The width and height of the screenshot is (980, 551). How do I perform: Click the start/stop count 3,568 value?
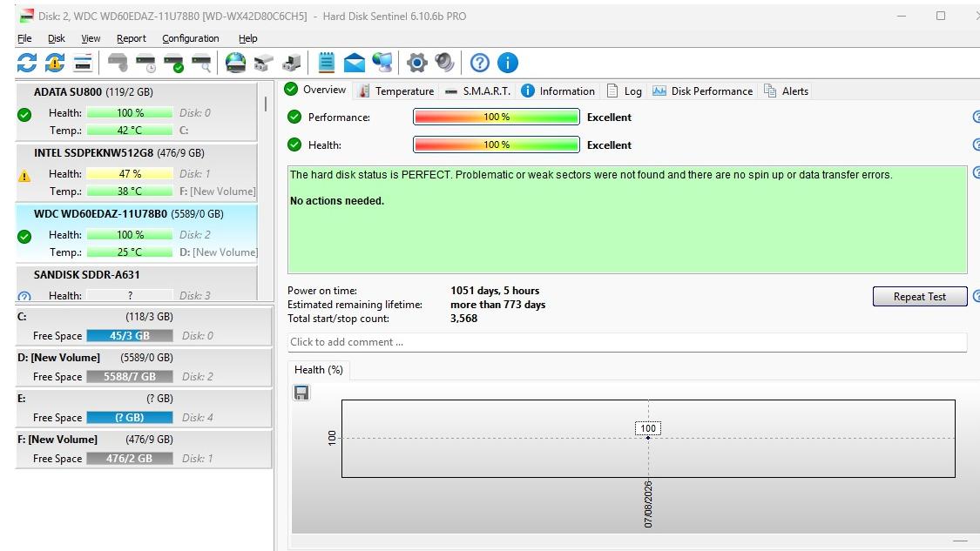(463, 319)
